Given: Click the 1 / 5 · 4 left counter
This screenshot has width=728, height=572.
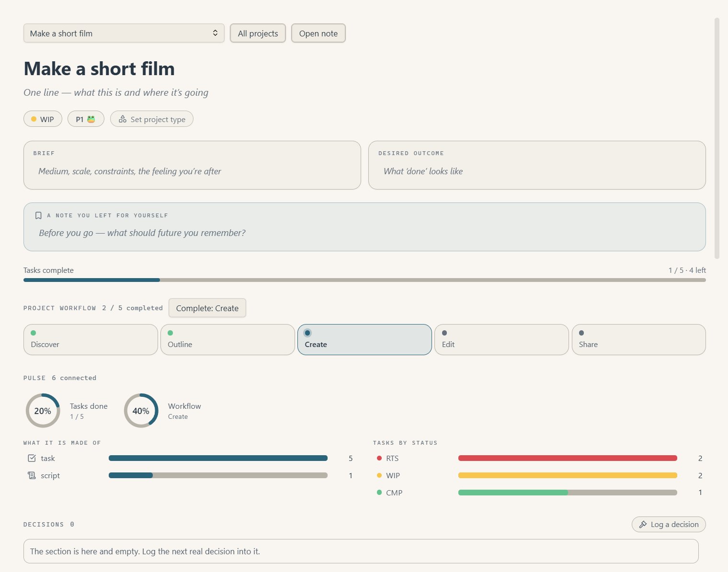Looking at the screenshot, I should point(687,270).
